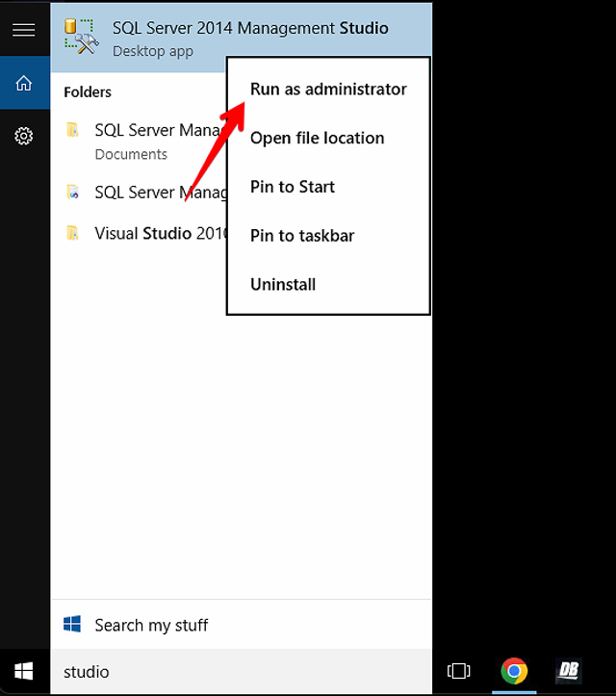Screen dimensions: 616x696
Task: Open Google Chrome from the taskbar
Action: click(514, 671)
